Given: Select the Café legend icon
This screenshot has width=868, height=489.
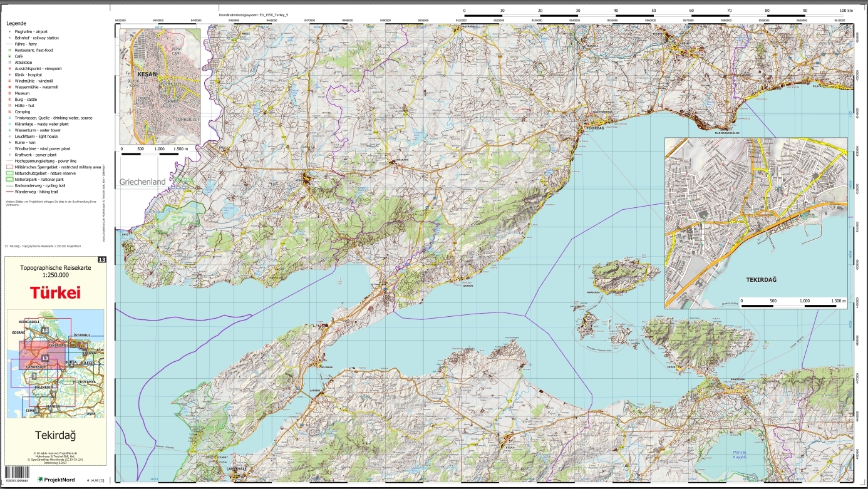Looking at the screenshot, I should click(x=9, y=56).
